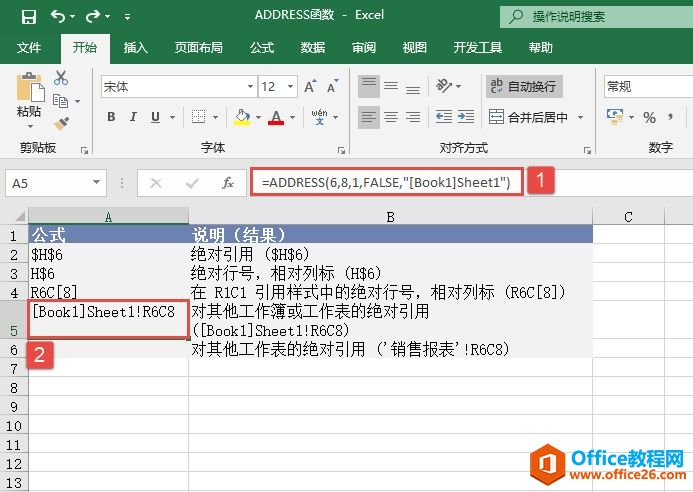693x492 pixels.
Task: Open Customize Quick Access Toolbar dropdown
Action: tap(127, 17)
